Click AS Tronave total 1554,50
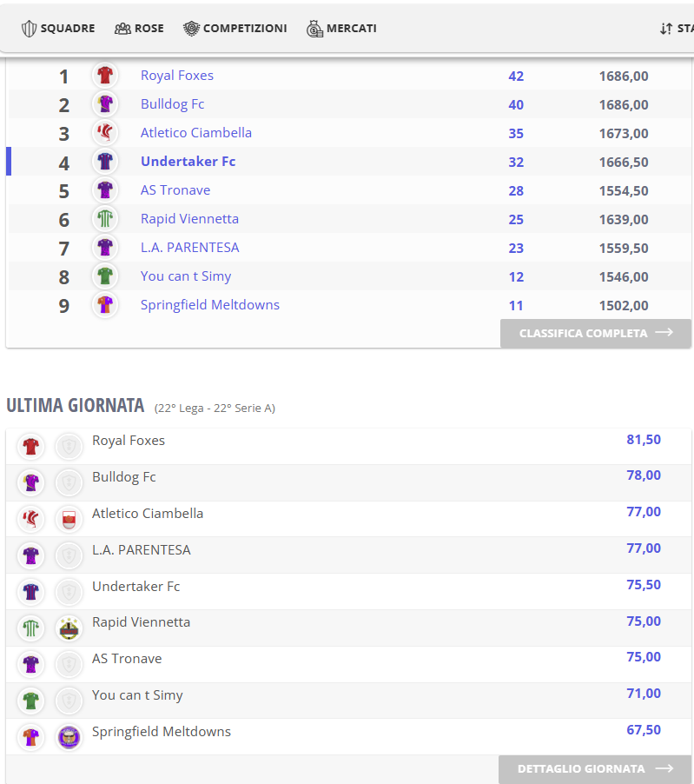 click(x=624, y=191)
